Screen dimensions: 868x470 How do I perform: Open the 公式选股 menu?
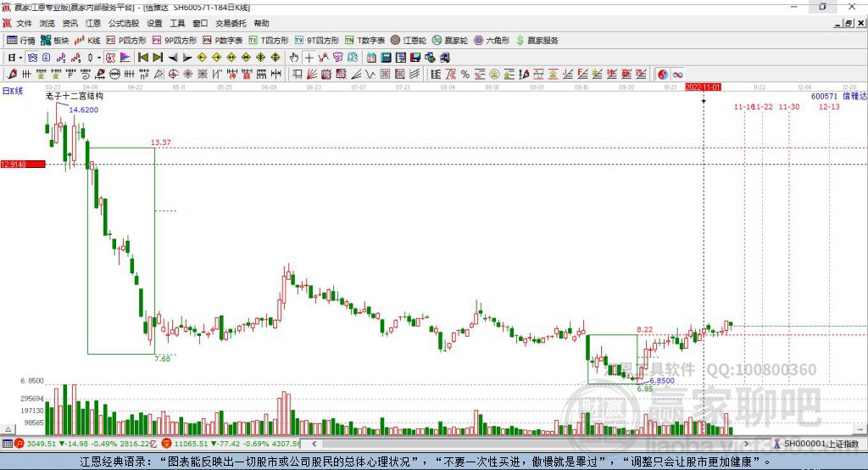(124, 23)
